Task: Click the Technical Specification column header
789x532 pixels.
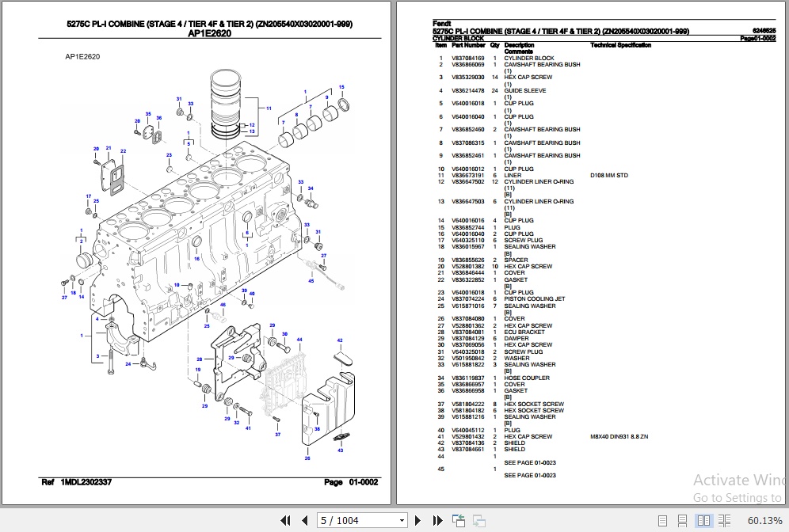Action: [x=620, y=45]
